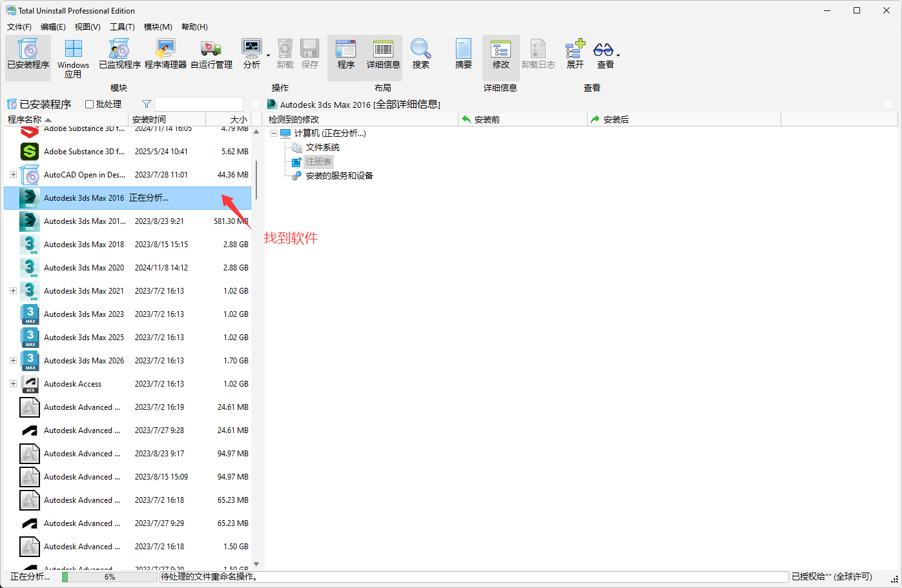Open the 模块(M) menu
This screenshot has width=902, height=588.
[x=158, y=26]
